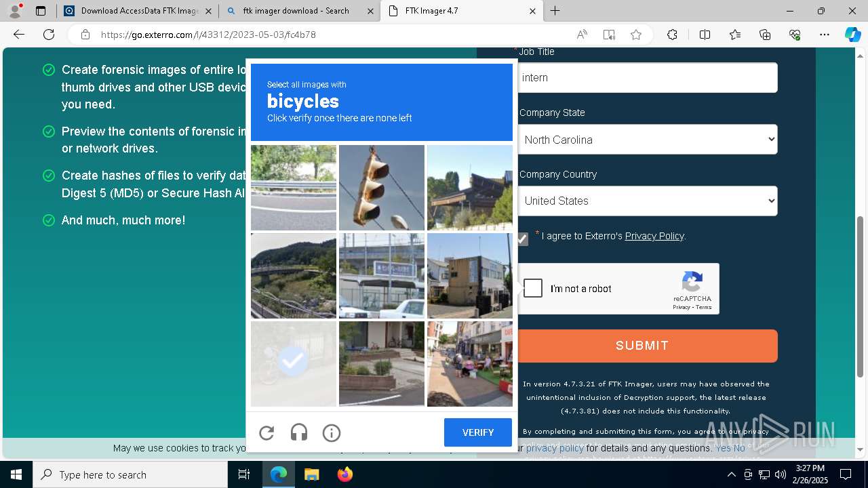Launch Firefox from the taskbar

(x=344, y=474)
